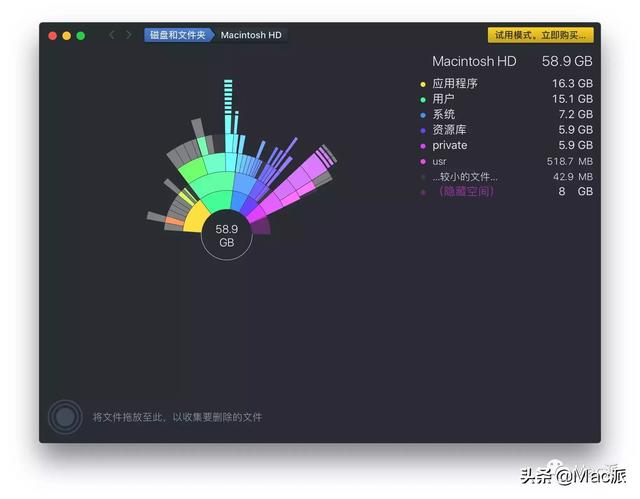Click the circular drop target collector
This screenshot has width=640, height=499.
(65, 417)
